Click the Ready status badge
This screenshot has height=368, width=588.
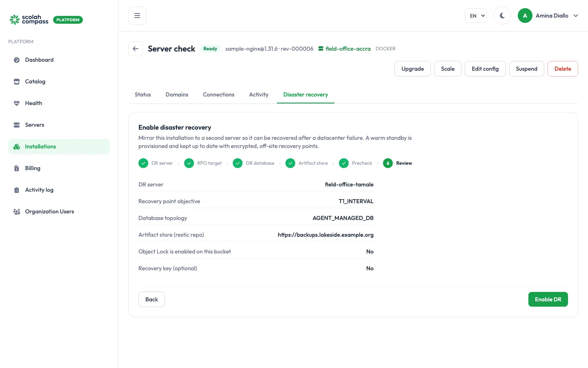tap(210, 49)
